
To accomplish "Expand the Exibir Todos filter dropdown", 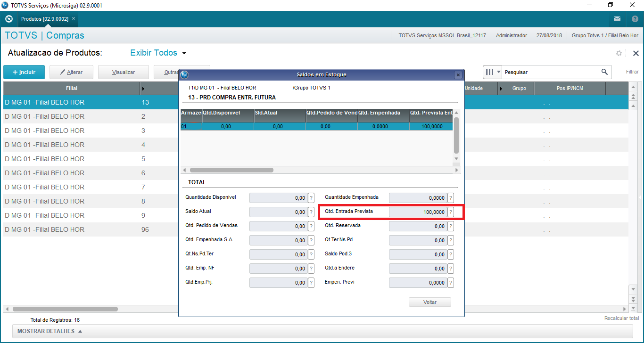I will coord(184,53).
